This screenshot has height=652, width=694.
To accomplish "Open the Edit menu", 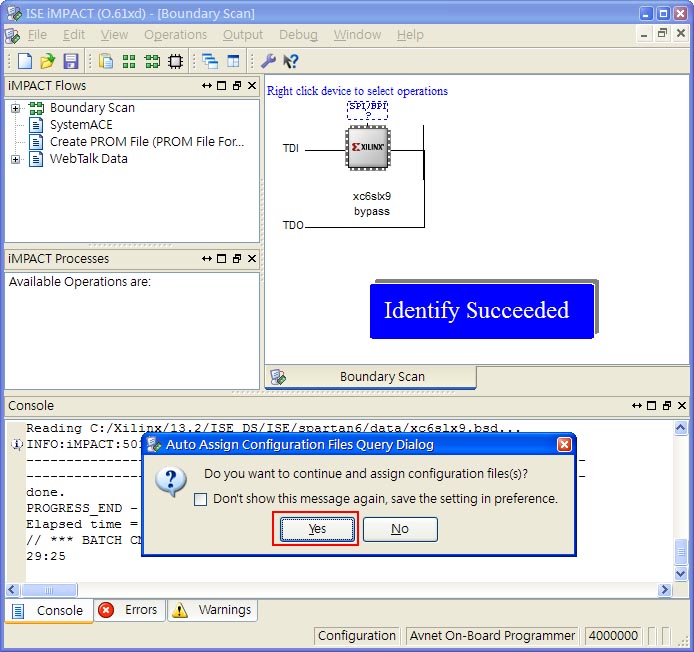I will (74, 35).
